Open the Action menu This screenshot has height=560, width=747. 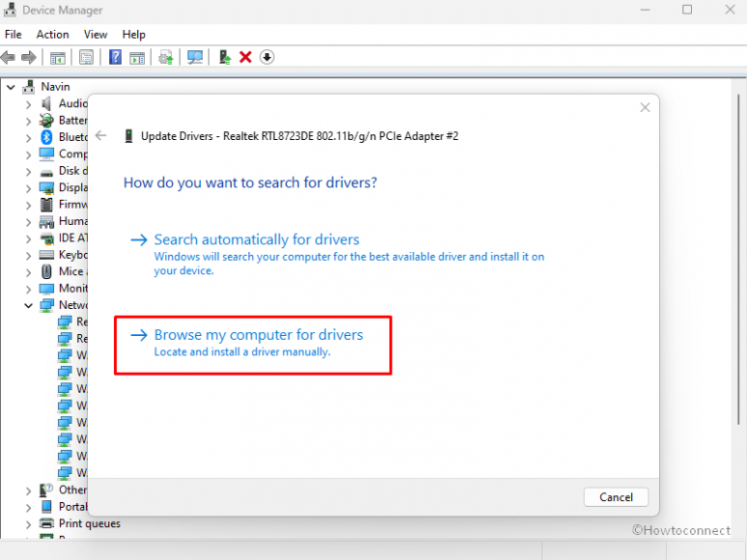tap(52, 35)
